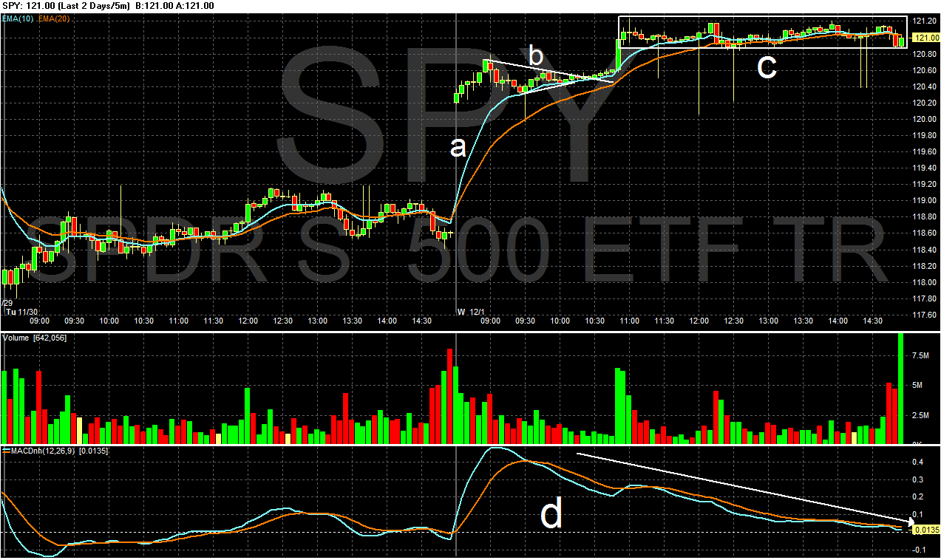Click the yellow 0.0135 MACD value tag
The height and width of the screenshot is (560, 941).
tap(926, 529)
